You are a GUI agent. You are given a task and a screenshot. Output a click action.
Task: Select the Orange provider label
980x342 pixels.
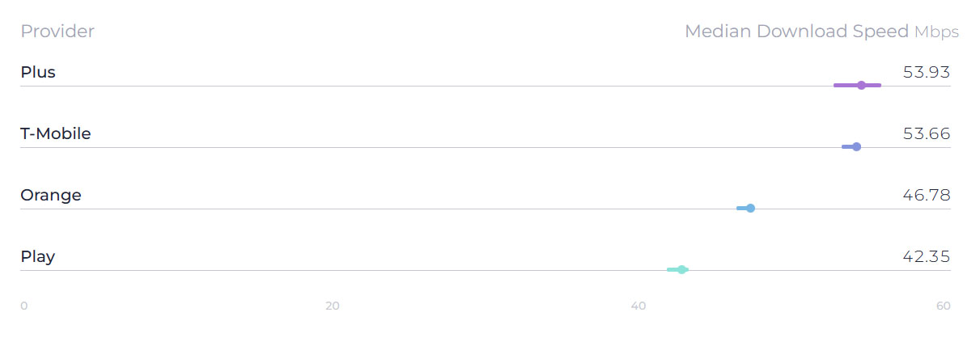pyautogui.click(x=51, y=196)
